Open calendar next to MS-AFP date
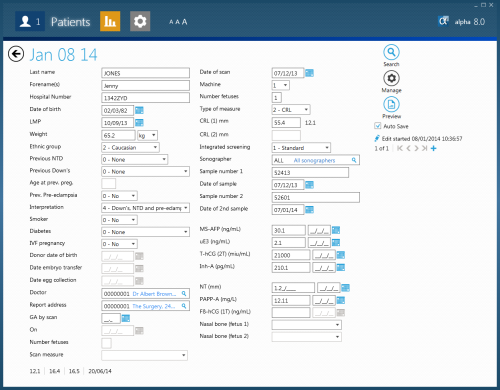This screenshot has width=500, height=390. pos(336,230)
